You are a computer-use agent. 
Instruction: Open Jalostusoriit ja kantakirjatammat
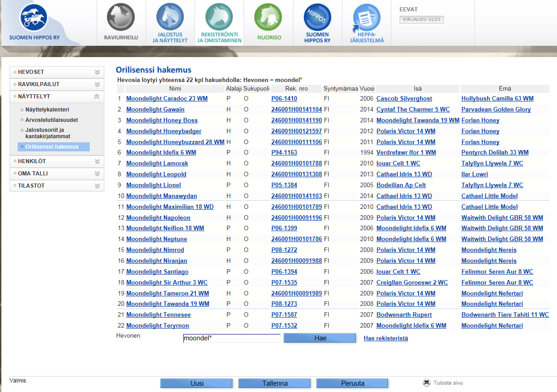(48, 133)
